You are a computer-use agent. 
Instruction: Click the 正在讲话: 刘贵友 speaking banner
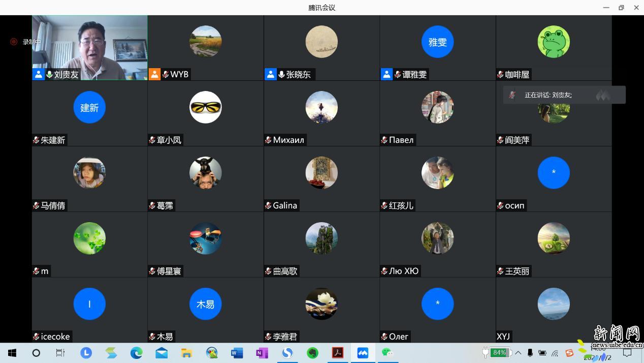(x=564, y=95)
